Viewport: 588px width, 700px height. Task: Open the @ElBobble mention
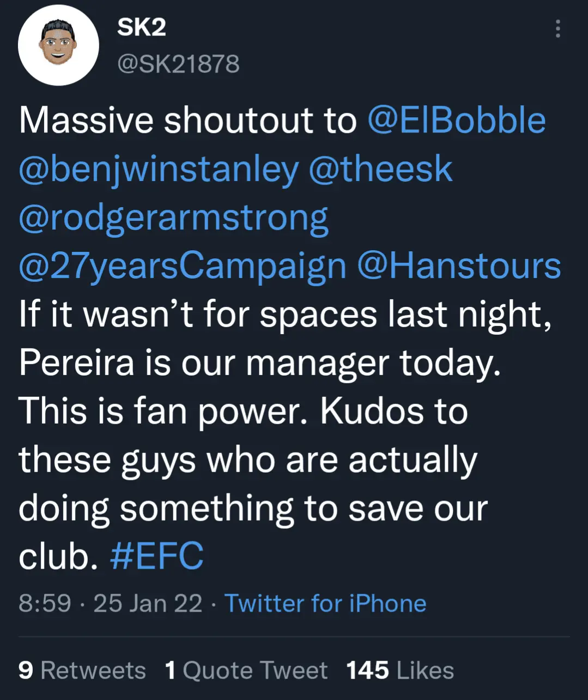(x=457, y=120)
